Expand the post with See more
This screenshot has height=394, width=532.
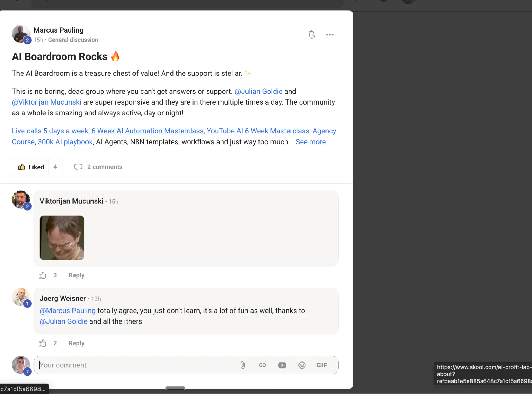(311, 142)
